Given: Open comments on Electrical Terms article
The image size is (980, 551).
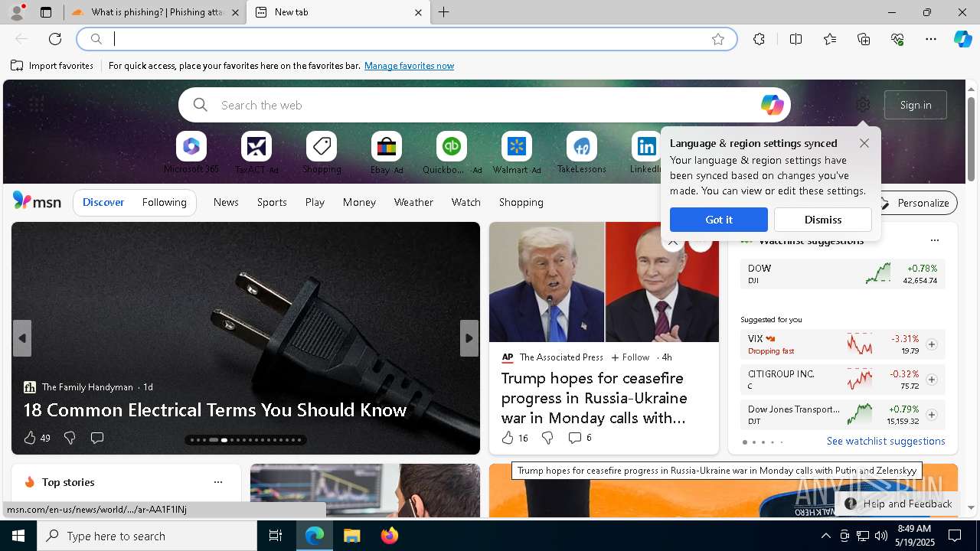Looking at the screenshot, I should pos(97,438).
